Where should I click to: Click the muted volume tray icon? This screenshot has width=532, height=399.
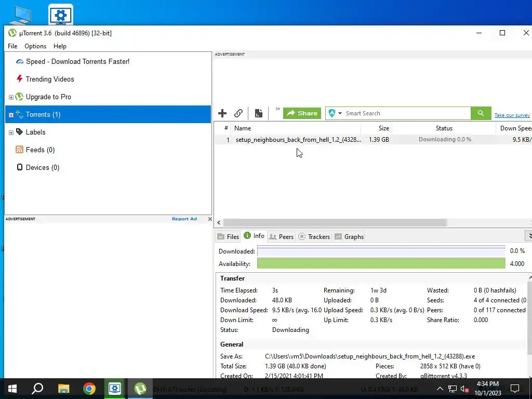[465, 389]
